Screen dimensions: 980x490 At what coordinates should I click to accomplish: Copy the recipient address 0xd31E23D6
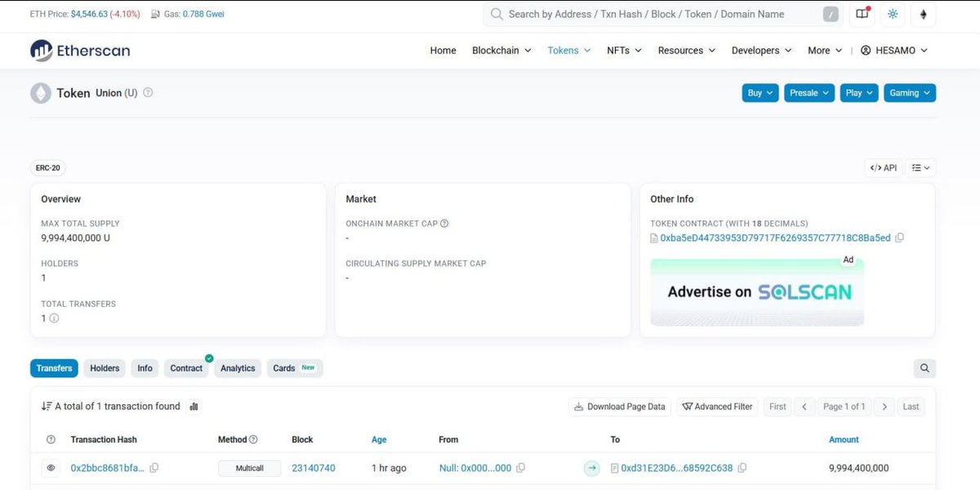click(x=742, y=468)
